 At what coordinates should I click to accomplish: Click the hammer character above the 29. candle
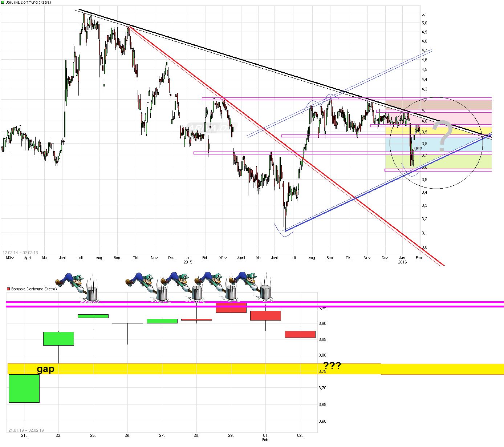[216, 286]
